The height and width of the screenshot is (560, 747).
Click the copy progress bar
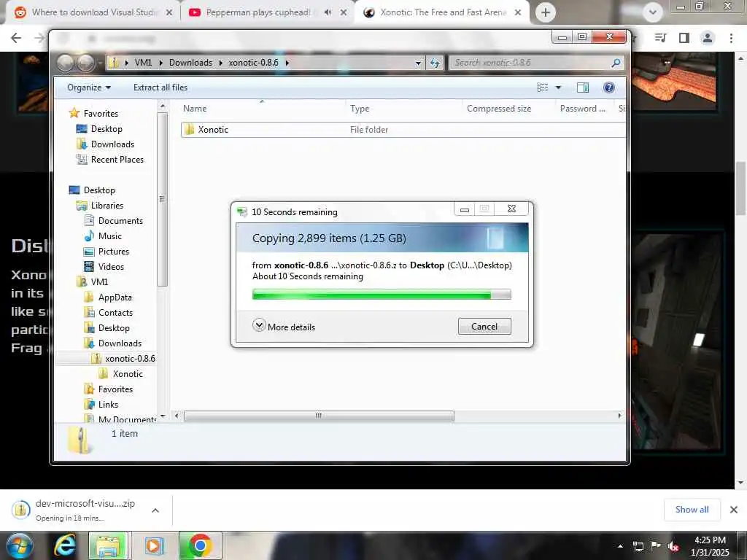382,295
